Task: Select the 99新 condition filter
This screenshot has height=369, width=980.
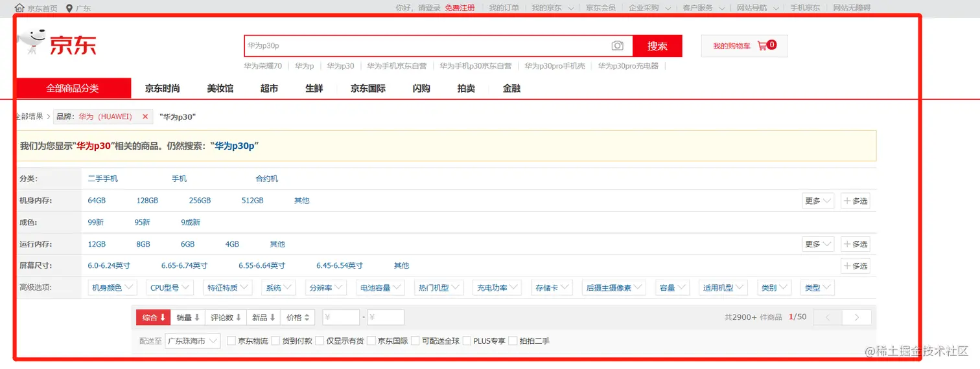Action: (96, 222)
